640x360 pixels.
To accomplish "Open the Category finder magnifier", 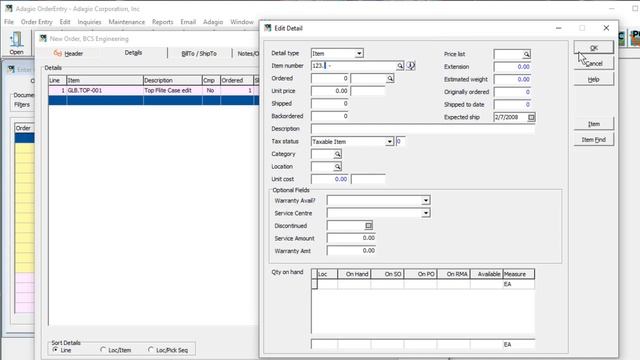I will point(337,154).
